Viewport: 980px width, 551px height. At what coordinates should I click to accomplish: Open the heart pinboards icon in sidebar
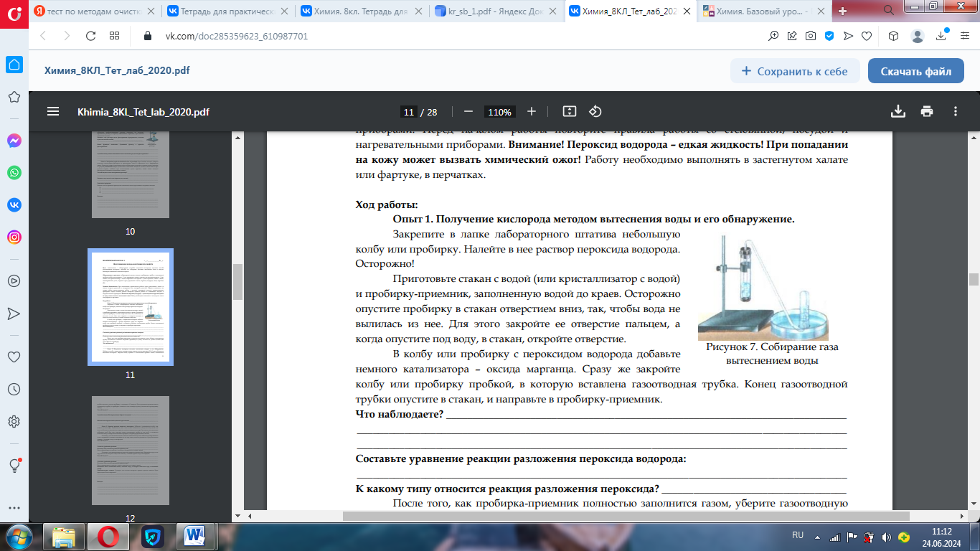coord(14,357)
